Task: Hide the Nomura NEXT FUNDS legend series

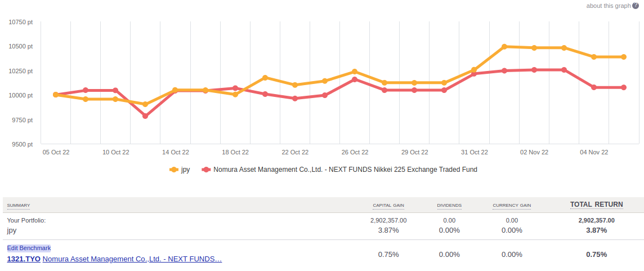Action: pyautogui.click(x=345, y=169)
